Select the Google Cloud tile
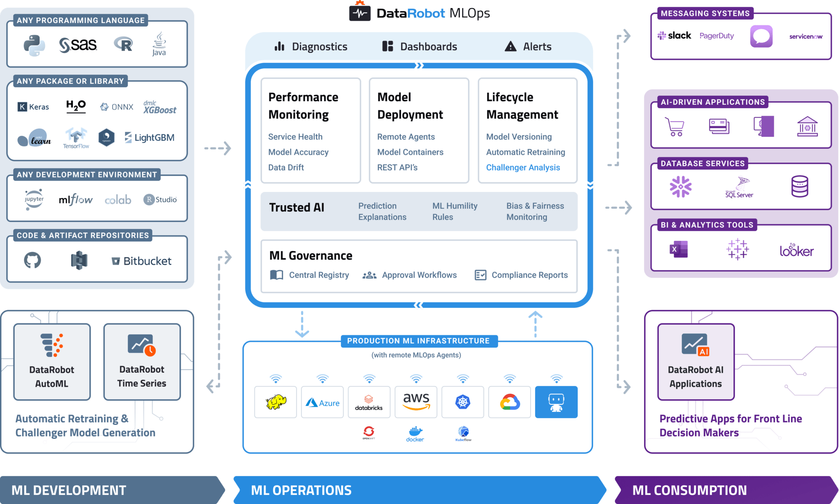 click(510, 402)
